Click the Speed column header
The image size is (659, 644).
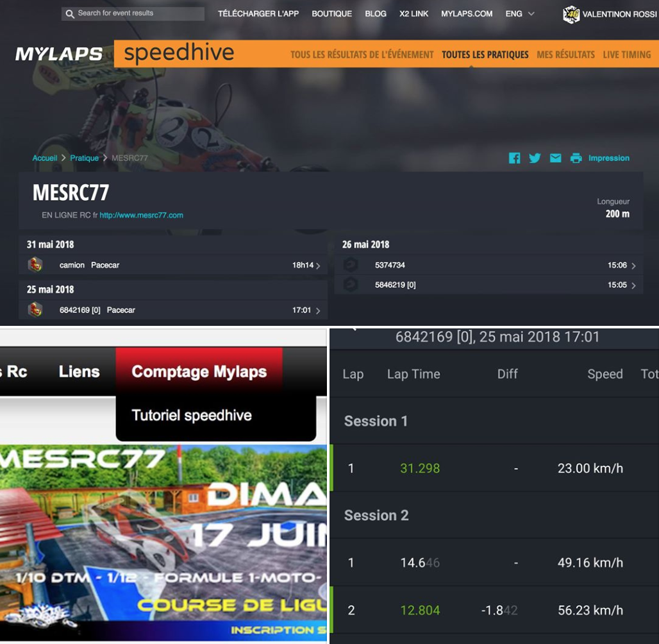605,374
